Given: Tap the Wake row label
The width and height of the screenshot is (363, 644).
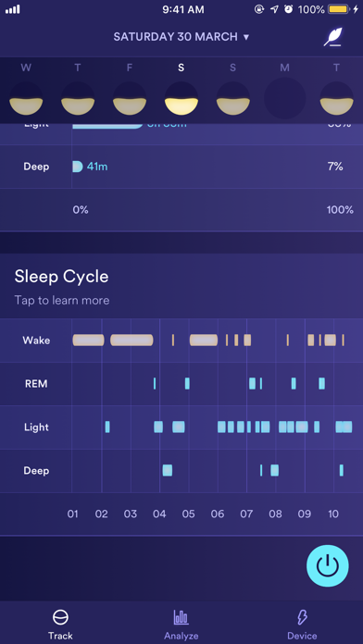Looking at the screenshot, I should tap(36, 341).
